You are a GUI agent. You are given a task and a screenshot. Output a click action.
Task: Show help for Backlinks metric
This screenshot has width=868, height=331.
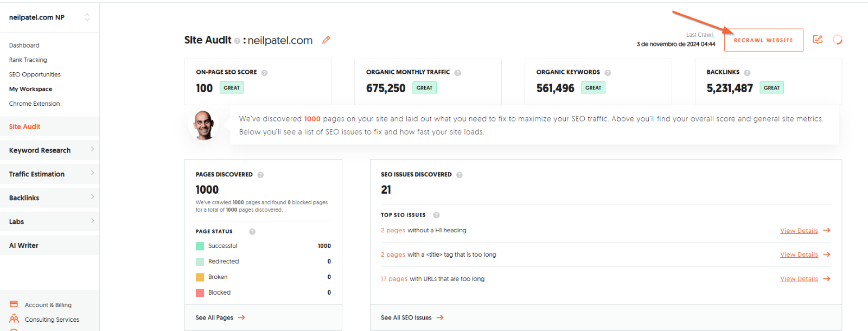click(x=747, y=73)
